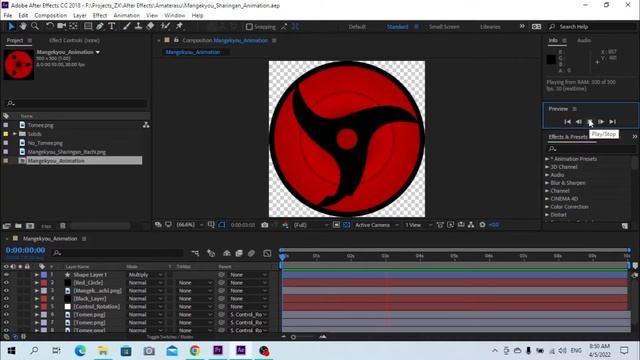Viewport: 640px width, 360px height.
Task: Open the Effect menu
Action: pos(100,16)
